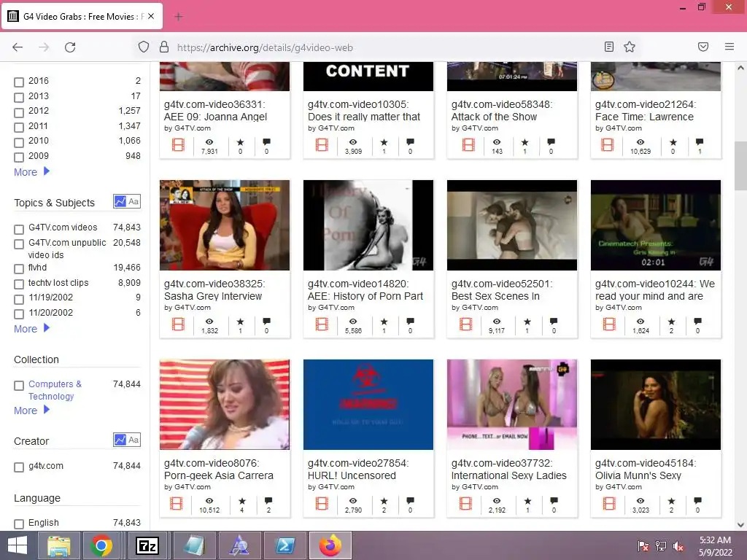The height and width of the screenshot is (560, 747).
Task: Click the browser forward arrow
Action: point(44,47)
